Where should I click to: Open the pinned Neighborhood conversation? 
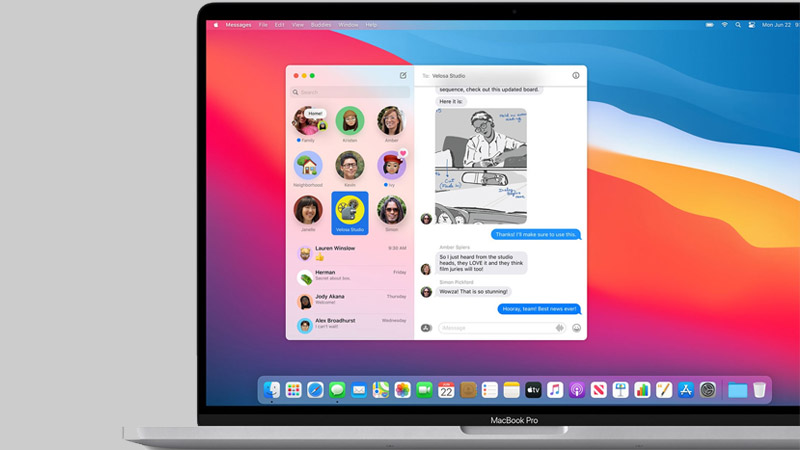click(x=308, y=169)
